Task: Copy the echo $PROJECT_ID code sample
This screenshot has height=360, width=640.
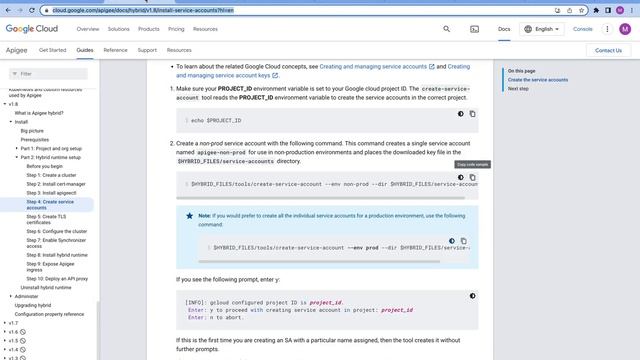Action: point(472,114)
